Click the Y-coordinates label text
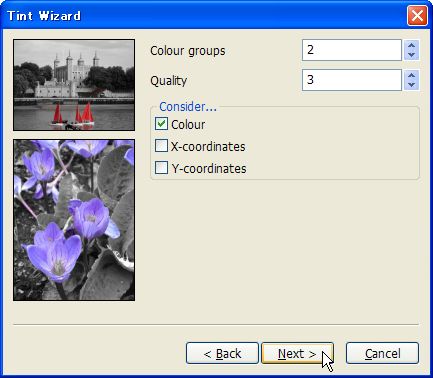This screenshot has height=378, width=433. (209, 168)
